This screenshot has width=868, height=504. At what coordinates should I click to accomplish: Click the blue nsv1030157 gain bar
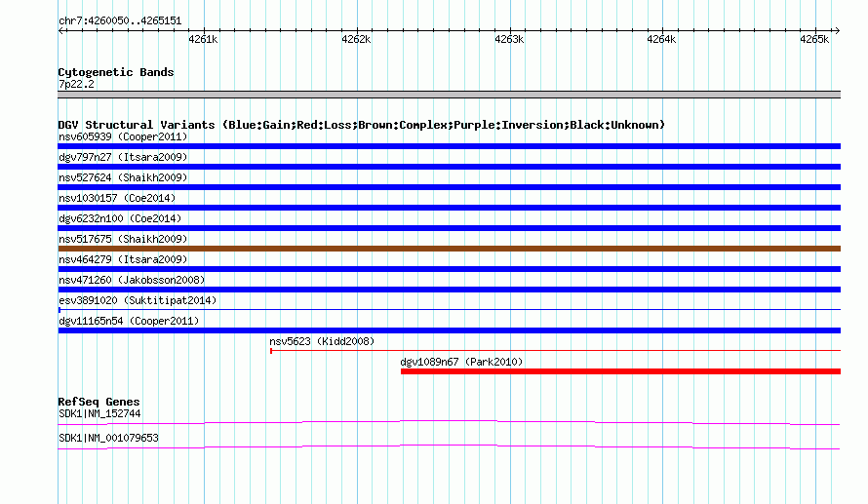coord(449,208)
